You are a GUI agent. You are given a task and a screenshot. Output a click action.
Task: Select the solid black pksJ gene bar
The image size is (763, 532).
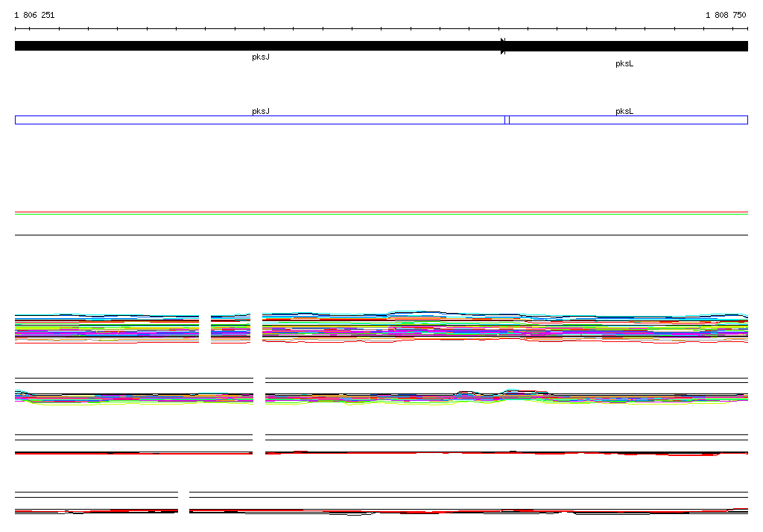(260, 45)
